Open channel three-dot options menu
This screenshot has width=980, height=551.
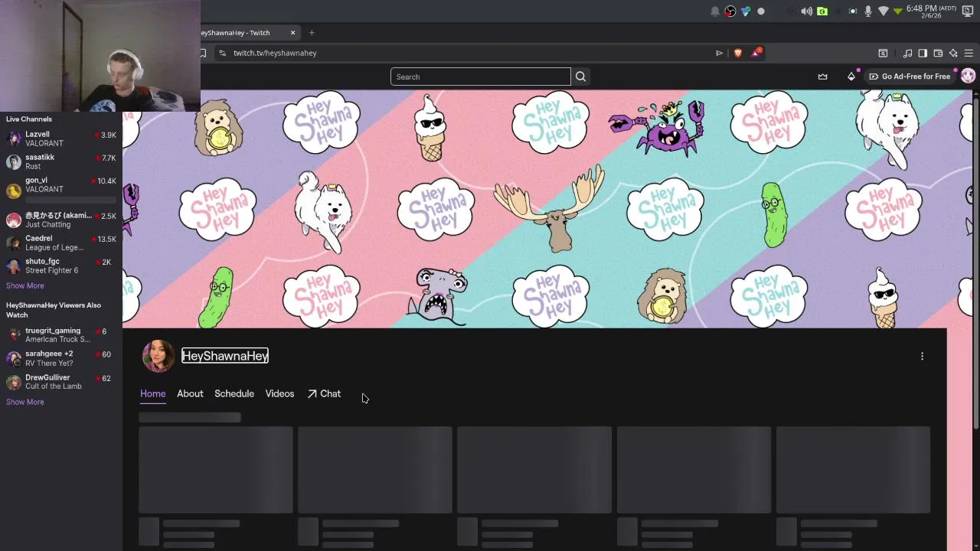[x=922, y=356]
